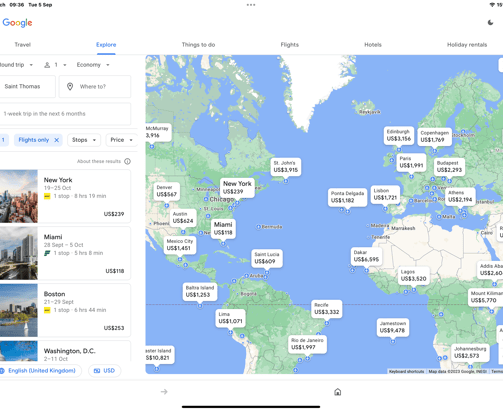
Task: Select Denver US$567 map label
Action: coord(167,191)
